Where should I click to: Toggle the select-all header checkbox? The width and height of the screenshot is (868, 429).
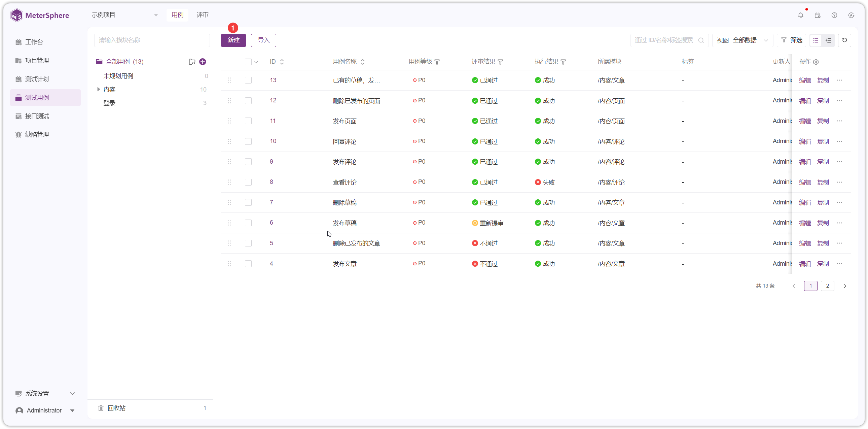click(248, 62)
